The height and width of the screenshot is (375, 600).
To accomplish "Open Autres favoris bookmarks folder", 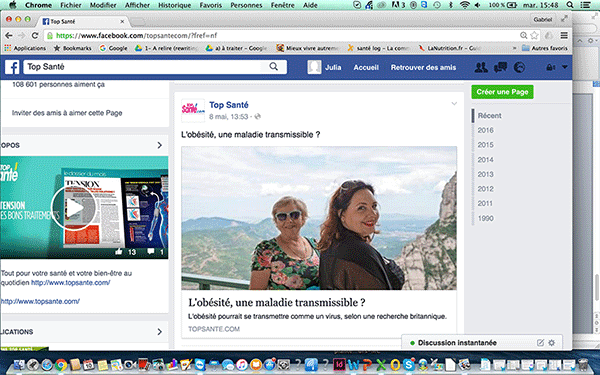I will (545, 48).
